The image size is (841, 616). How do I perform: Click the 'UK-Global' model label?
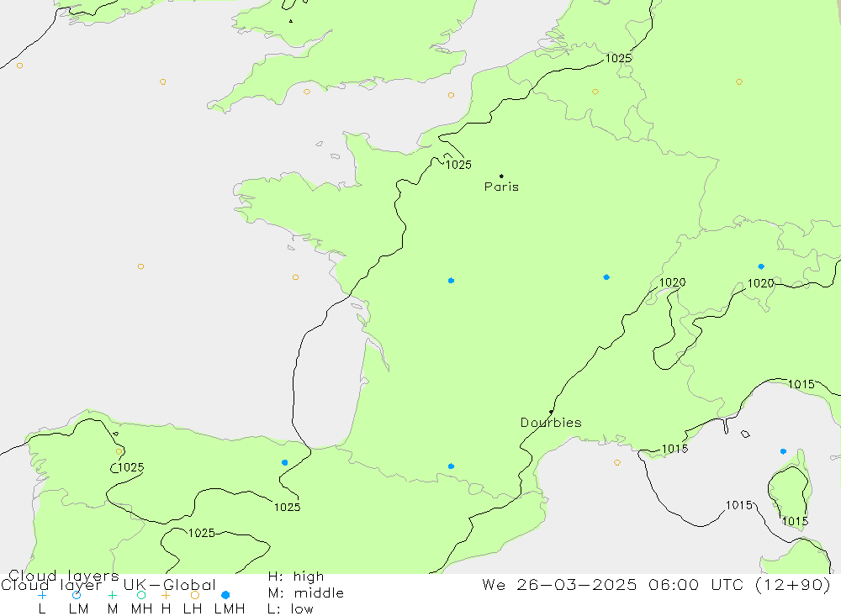170,585
